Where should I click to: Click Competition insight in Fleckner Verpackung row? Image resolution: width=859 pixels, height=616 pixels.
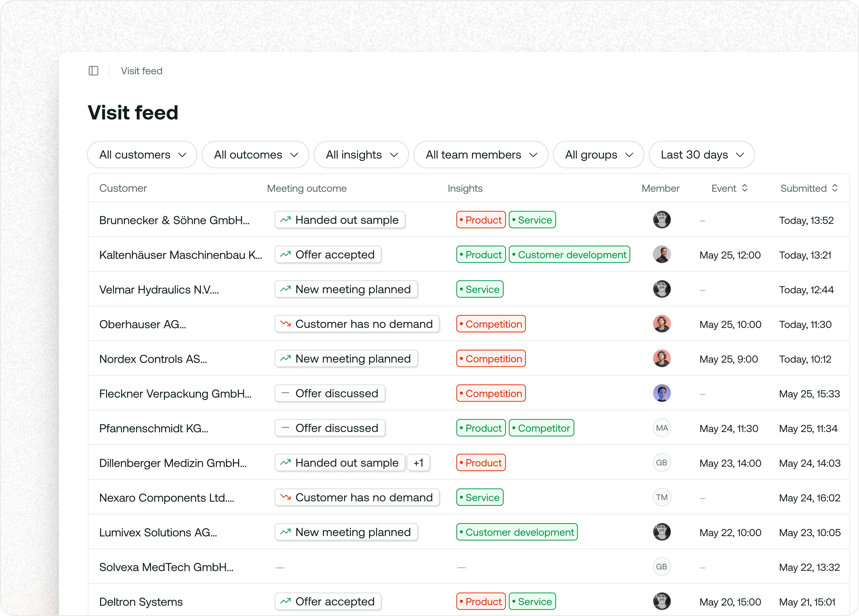tap(491, 393)
